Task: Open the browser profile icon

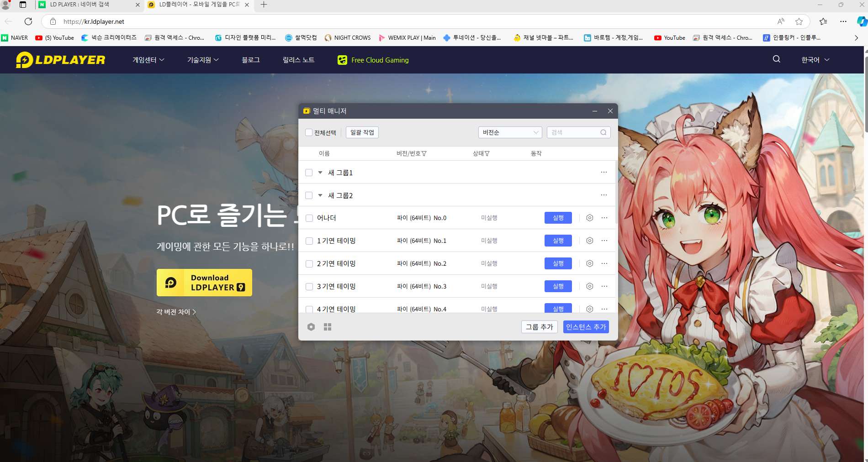Action: (x=6, y=5)
